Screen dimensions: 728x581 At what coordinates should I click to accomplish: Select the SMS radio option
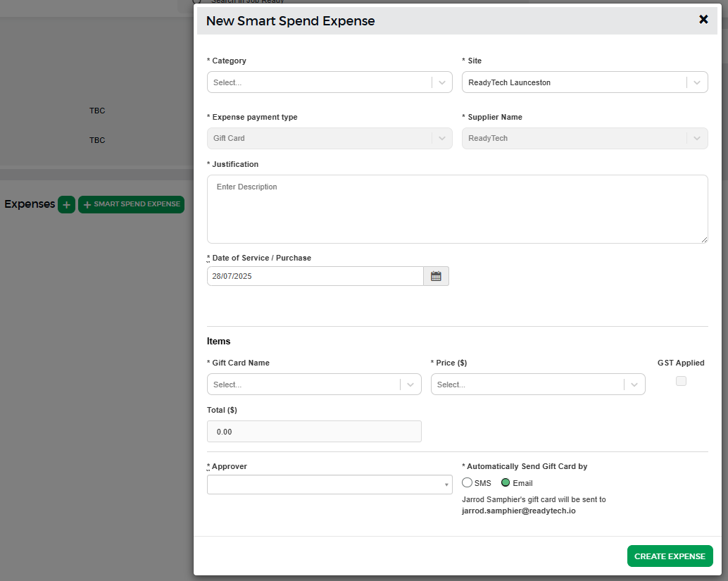pyautogui.click(x=467, y=483)
